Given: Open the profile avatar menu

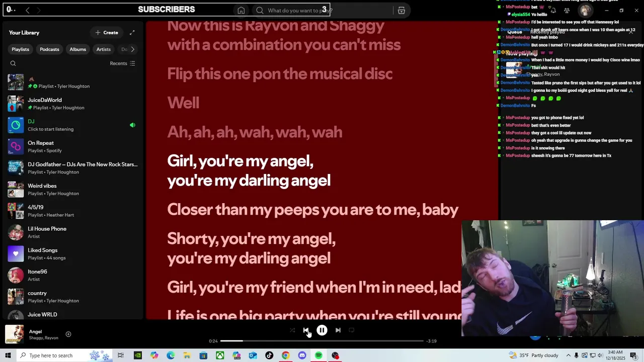Looking at the screenshot, I should click(x=584, y=11).
